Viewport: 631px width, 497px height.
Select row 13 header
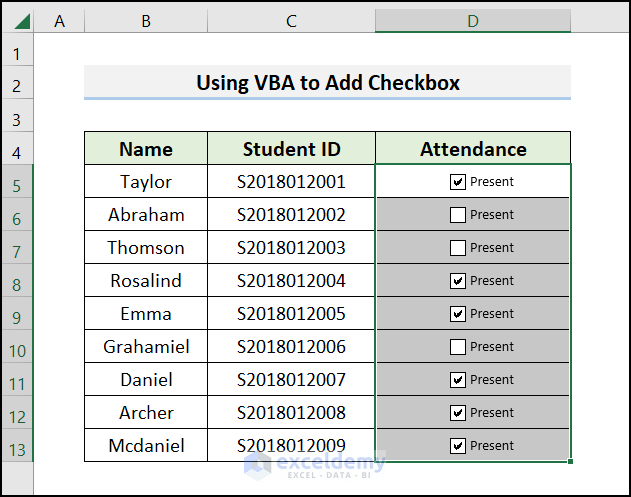[x=17, y=448]
